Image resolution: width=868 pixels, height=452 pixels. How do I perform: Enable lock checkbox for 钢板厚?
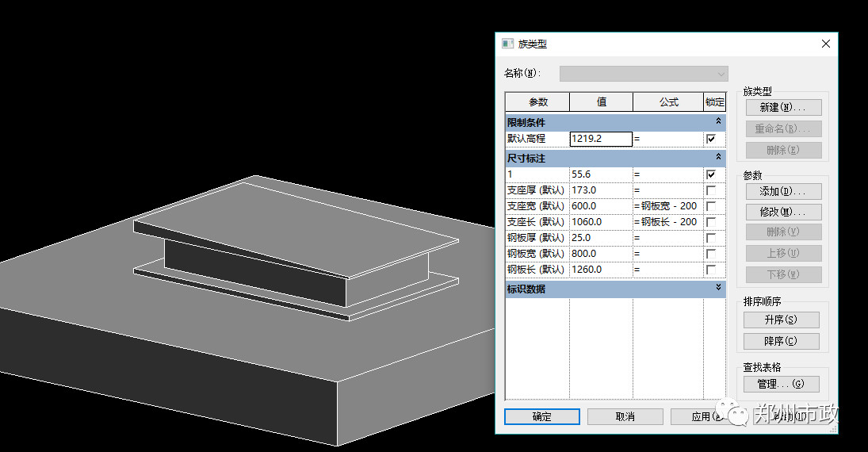711,238
